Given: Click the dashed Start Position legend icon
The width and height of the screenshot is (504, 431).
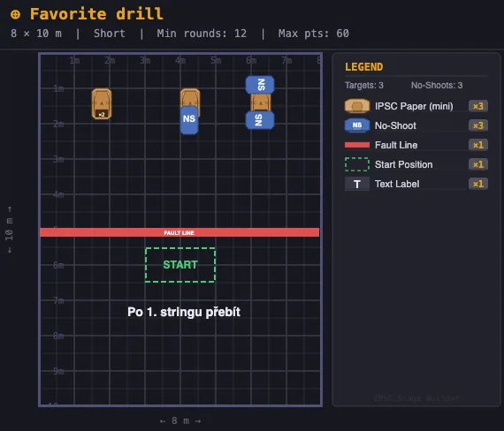Looking at the screenshot, I should tap(357, 164).
